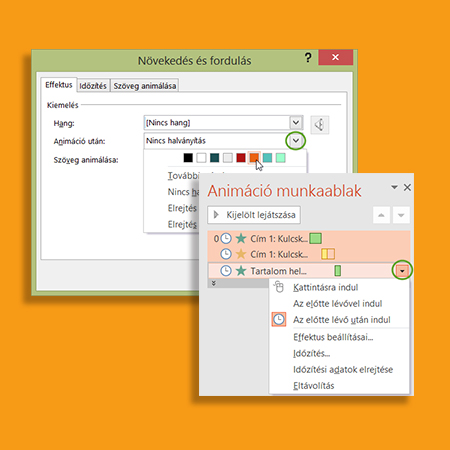Switch to the Időzítés tab
The width and height of the screenshot is (450, 450).
pos(93,86)
